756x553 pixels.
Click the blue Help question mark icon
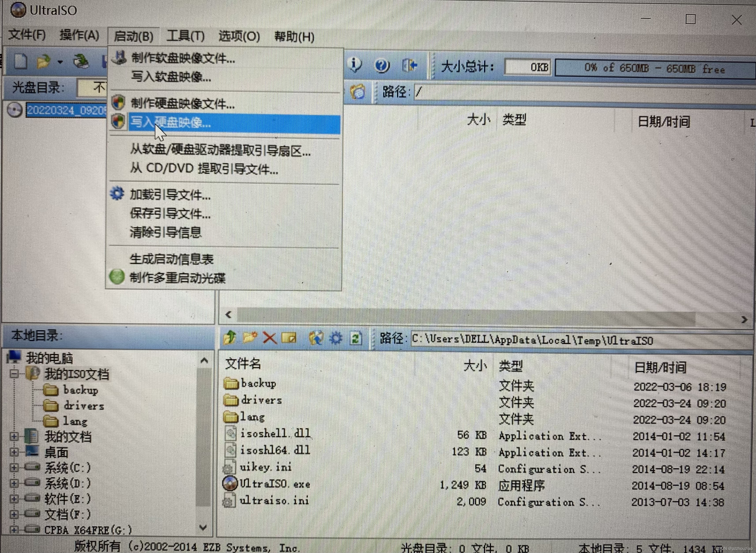pos(382,66)
